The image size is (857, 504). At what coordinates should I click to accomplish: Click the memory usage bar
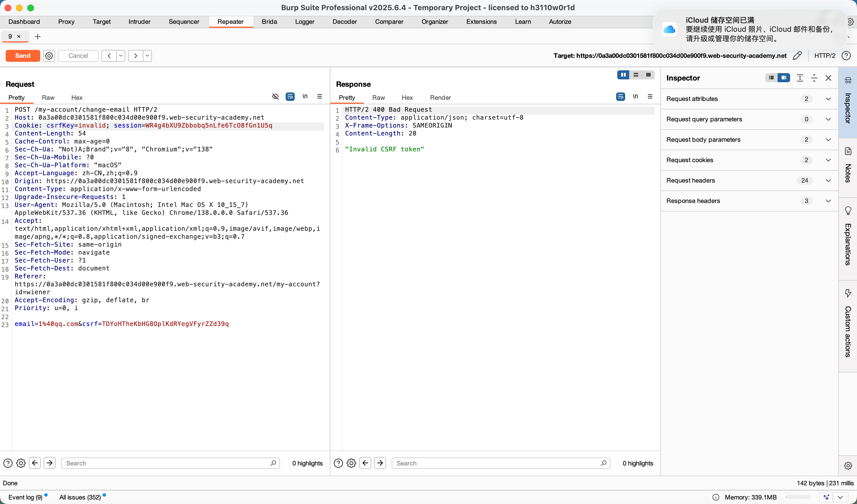pyautogui.click(x=798, y=497)
